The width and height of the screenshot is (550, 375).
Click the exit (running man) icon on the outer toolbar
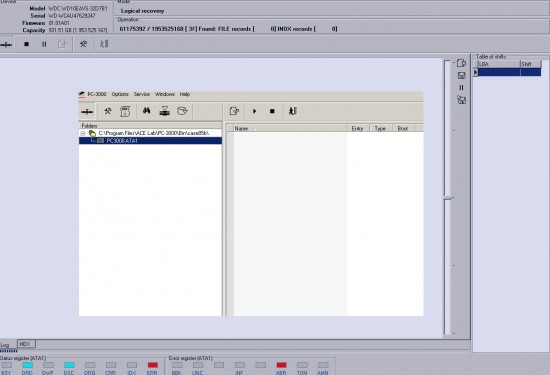click(104, 44)
